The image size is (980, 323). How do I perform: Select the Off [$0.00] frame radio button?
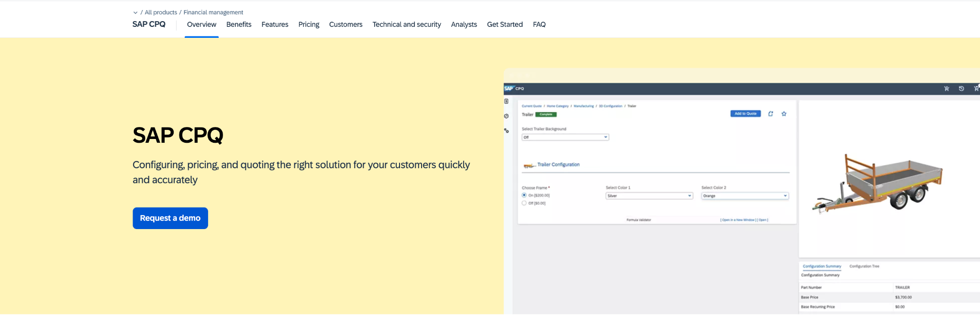[x=524, y=203]
